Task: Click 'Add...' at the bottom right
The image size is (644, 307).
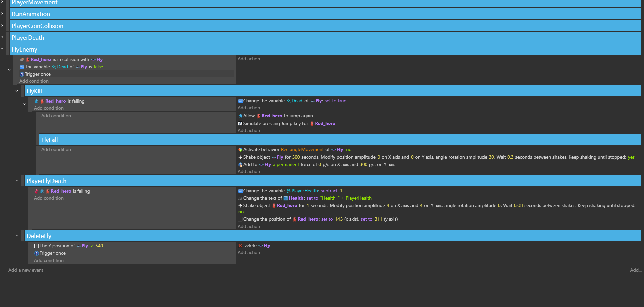Action: coord(635,270)
